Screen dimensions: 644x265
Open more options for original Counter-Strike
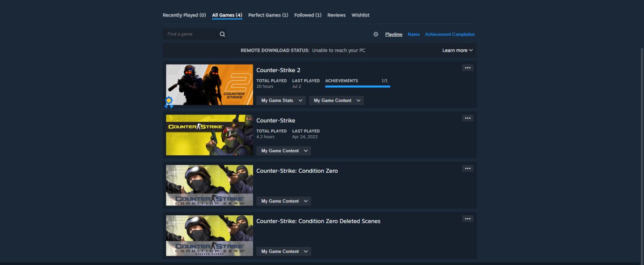click(468, 118)
